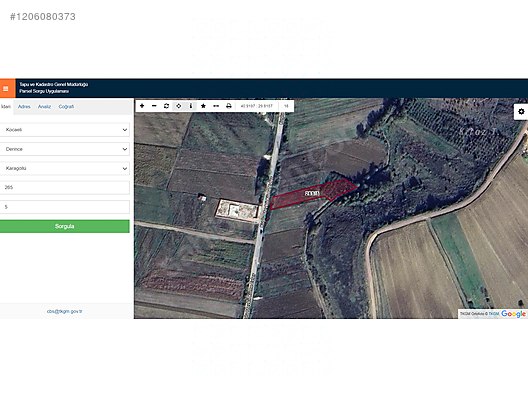528x396 pixels.
Task: Expand the Kocaeli province dropdown
Action: (64, 130)
